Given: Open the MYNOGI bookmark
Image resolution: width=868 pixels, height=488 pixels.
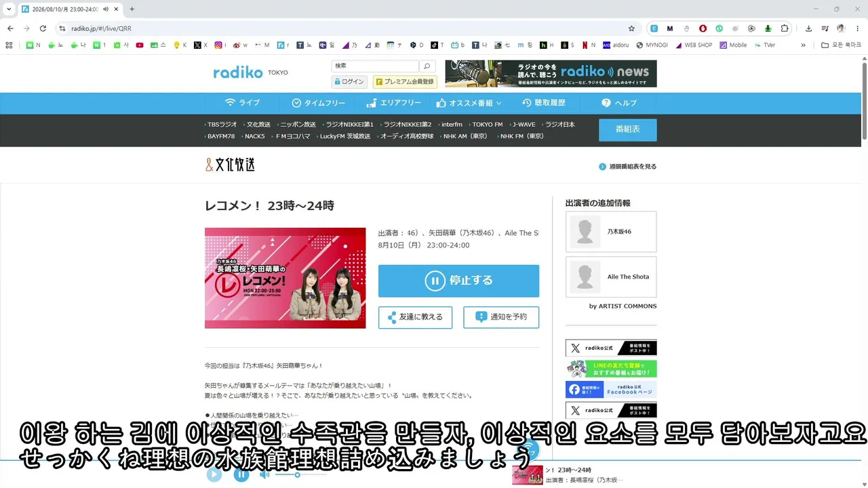Looking at the screenshot, I should (x=652, y=45).
